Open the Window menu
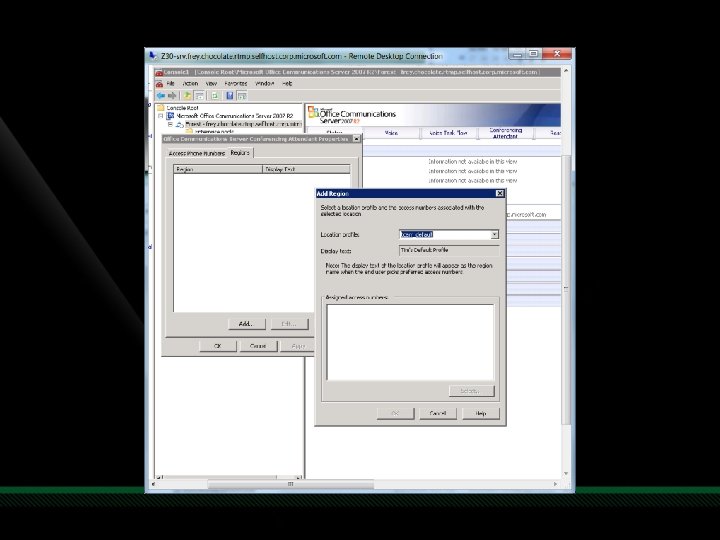Image resolution: width=720 pixels, height=540 pixels. pyautogui.click(x=264, y=84)
